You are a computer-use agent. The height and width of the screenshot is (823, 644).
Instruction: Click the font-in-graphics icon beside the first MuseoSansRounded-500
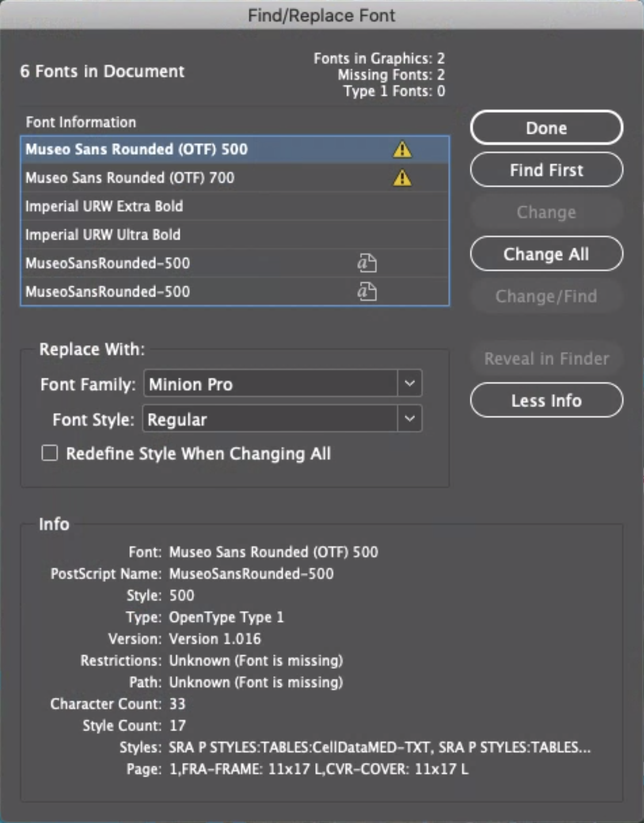[x=367, y=263]
